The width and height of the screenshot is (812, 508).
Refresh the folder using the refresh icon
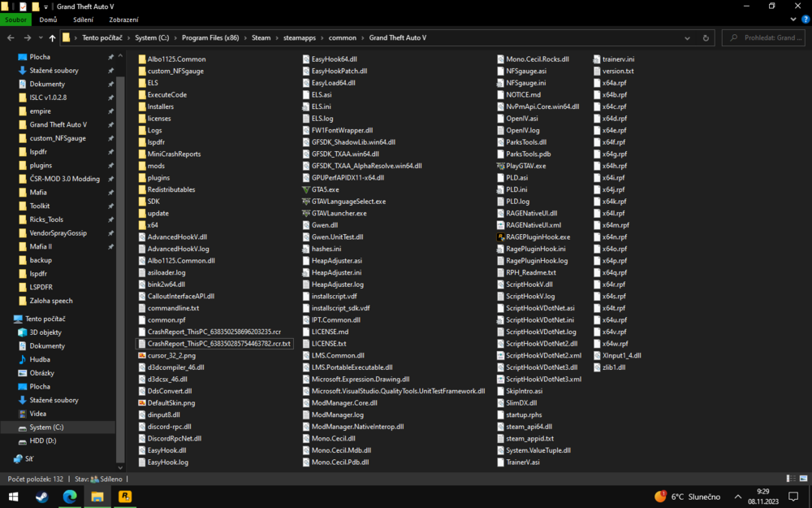(x=706, y=37)
